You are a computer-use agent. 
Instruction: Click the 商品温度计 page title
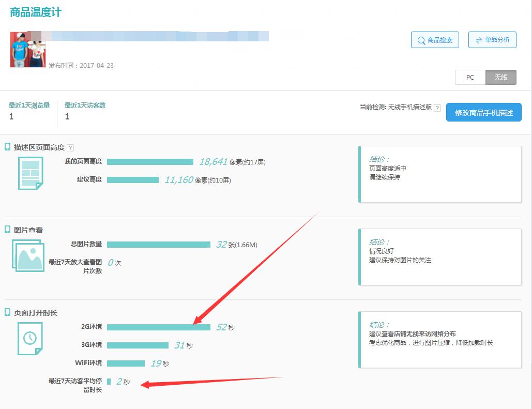[36, 12]
